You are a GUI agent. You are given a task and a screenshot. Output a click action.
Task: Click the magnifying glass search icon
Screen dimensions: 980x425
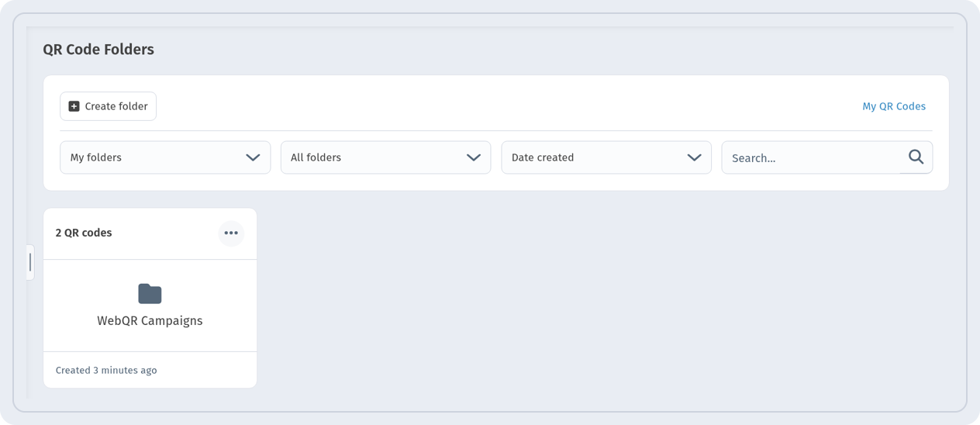pyautogui.click(x=916, y=157)
